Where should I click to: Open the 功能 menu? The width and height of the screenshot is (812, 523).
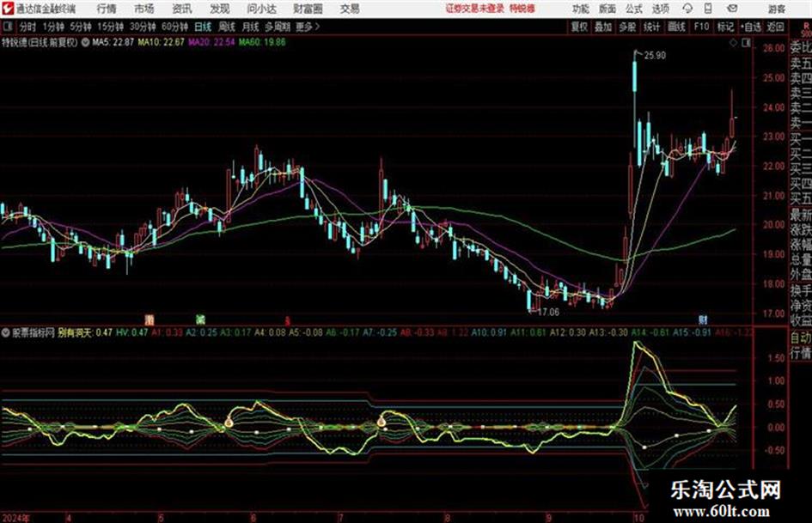click(581, 9)
